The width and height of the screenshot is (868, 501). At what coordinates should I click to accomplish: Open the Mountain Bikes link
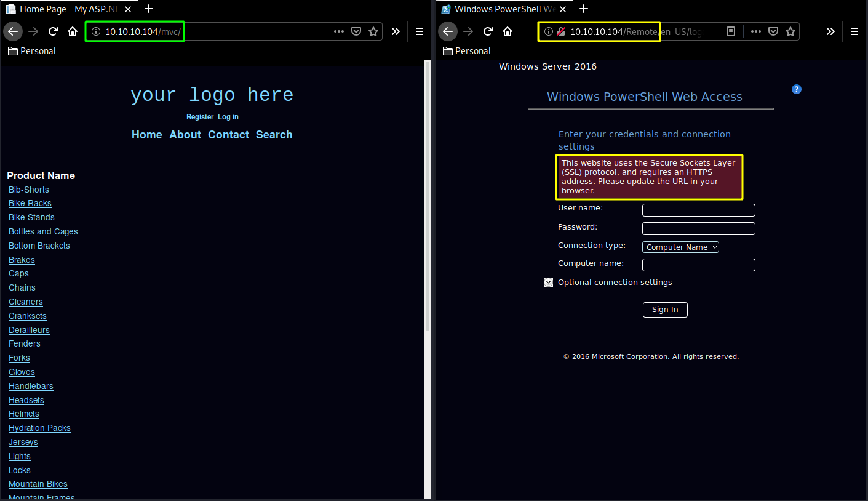pos(38,484)
